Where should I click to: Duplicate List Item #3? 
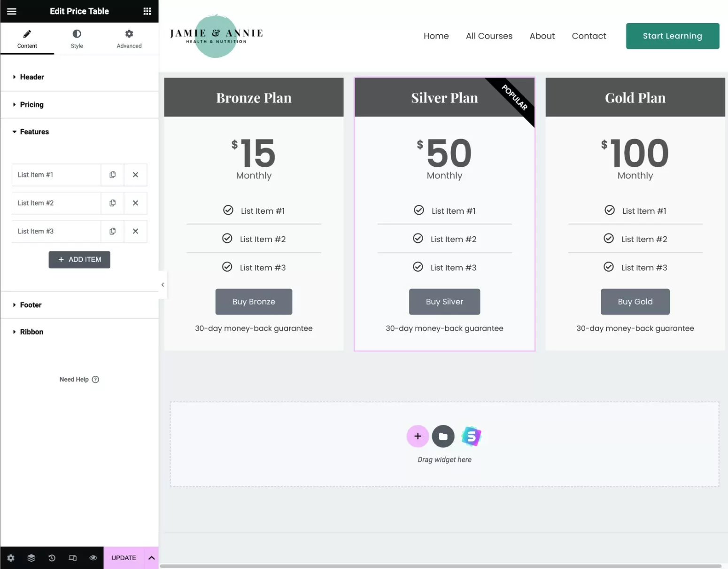click(x=113, y=231)
